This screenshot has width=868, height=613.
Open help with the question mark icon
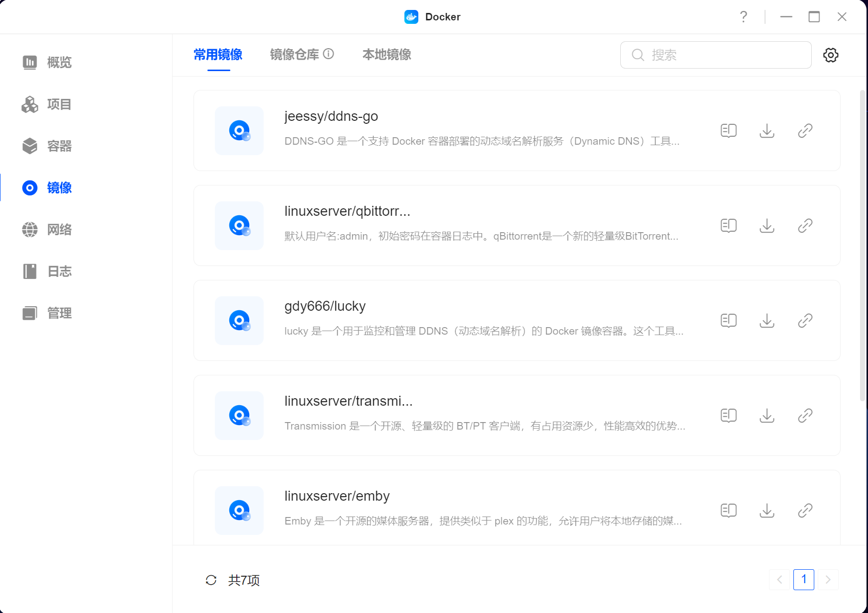click(744, 17)
